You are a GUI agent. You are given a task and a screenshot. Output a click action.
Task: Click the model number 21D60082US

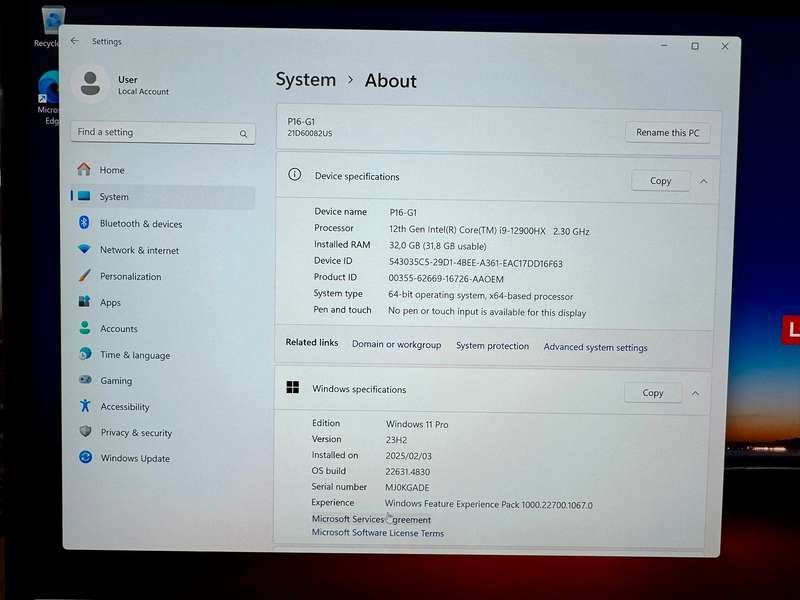coord(310,133)
